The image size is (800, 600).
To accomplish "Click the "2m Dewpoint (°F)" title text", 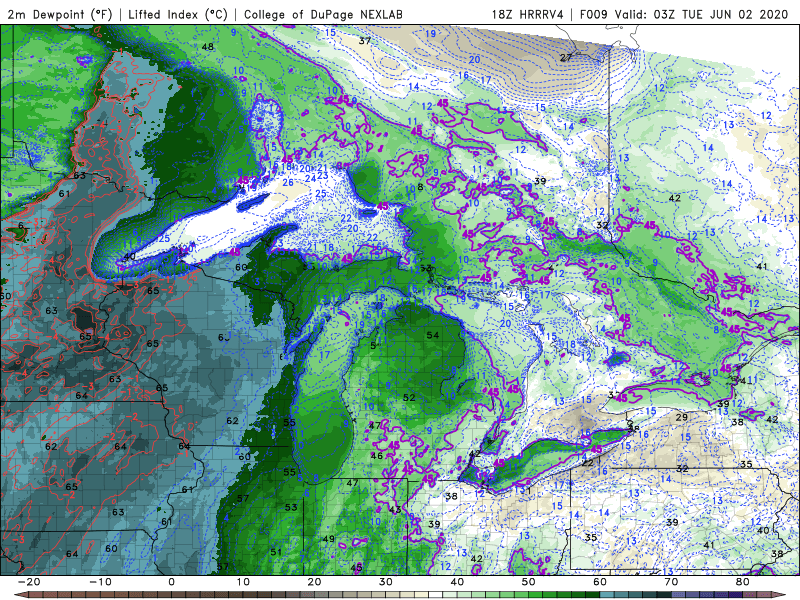I will pyautogui.click(x=60, y=14).
